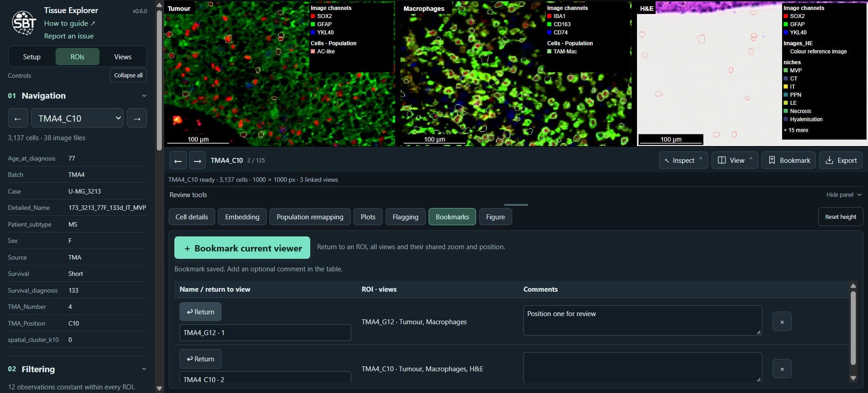Screen dimensions: 868x393
Task: Open the Plots tab
Action: (368, 217)
